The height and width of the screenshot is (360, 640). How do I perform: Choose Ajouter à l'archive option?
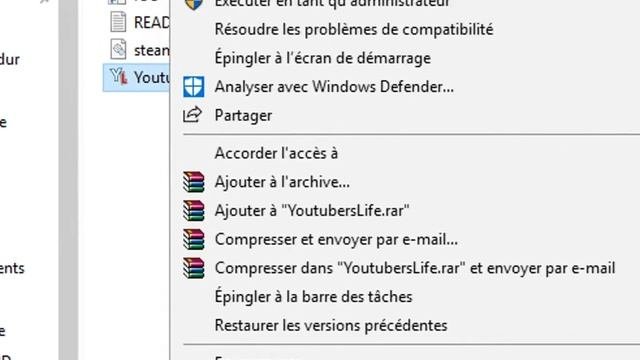click(x=282, y=182)
